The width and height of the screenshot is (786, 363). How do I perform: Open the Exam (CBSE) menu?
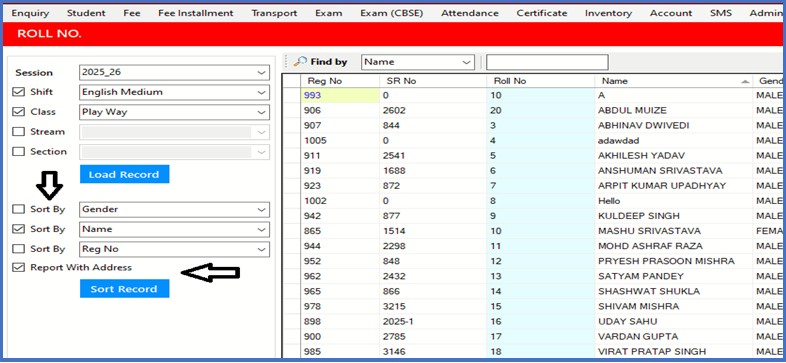pyautogui.click(x=391, y=13)
